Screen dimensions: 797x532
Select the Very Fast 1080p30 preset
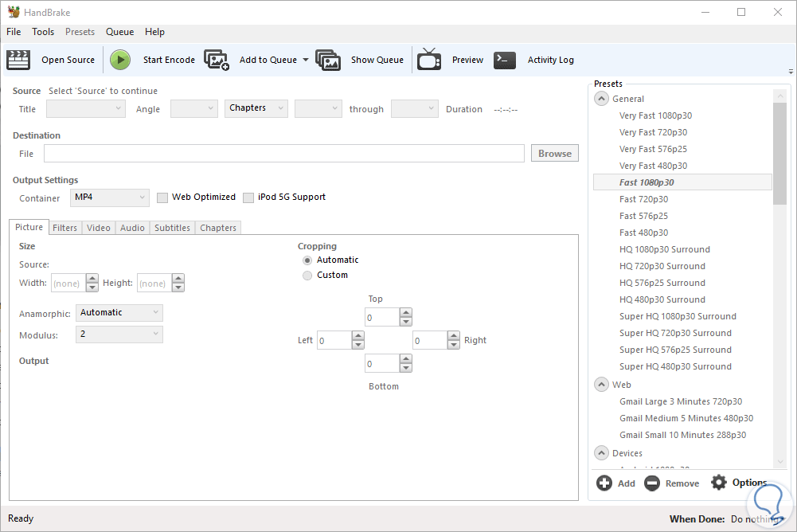656,115
